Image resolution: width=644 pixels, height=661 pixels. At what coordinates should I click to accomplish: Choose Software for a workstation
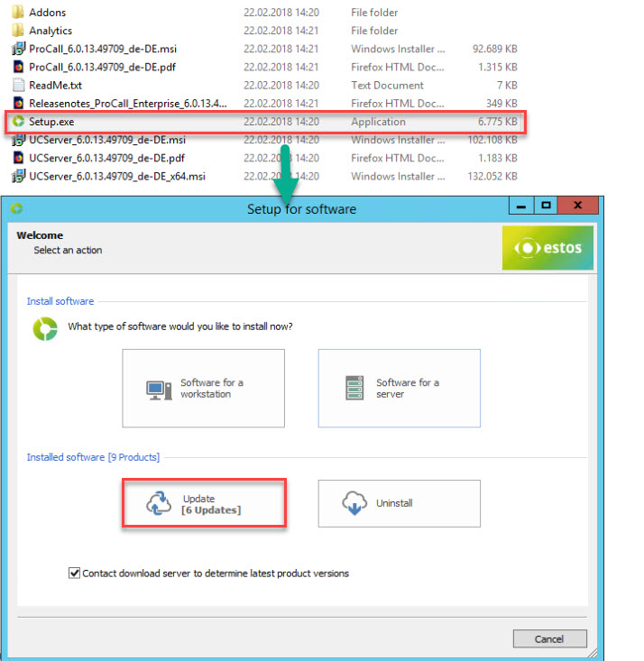tap(204, 389)
